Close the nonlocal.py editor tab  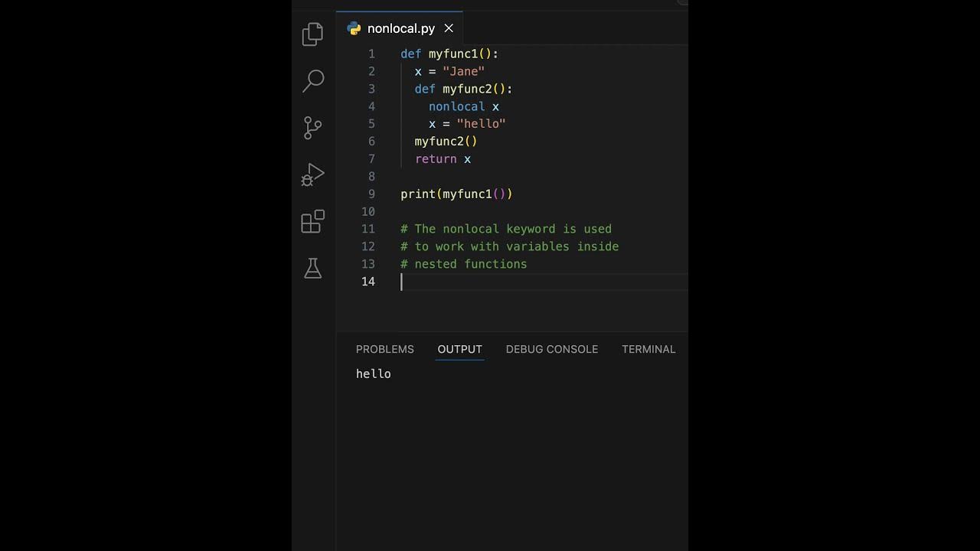(x=449, y=28)
